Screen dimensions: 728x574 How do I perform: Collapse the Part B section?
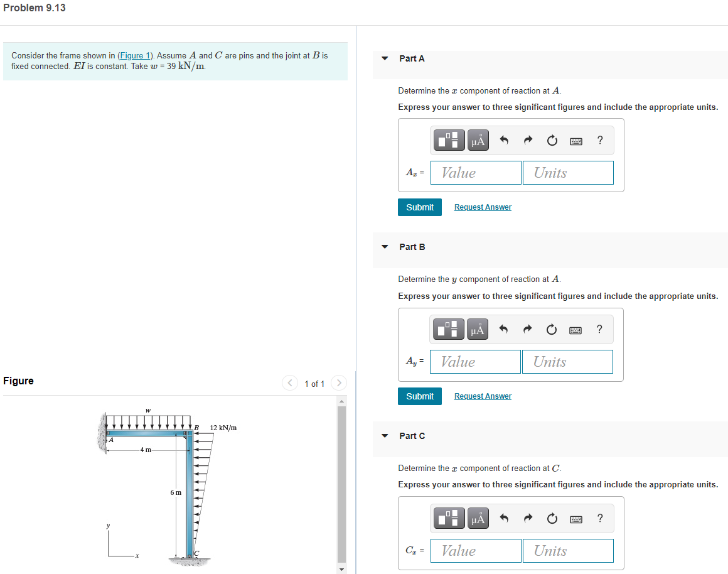pyautogui.click(x=385, y=247)
